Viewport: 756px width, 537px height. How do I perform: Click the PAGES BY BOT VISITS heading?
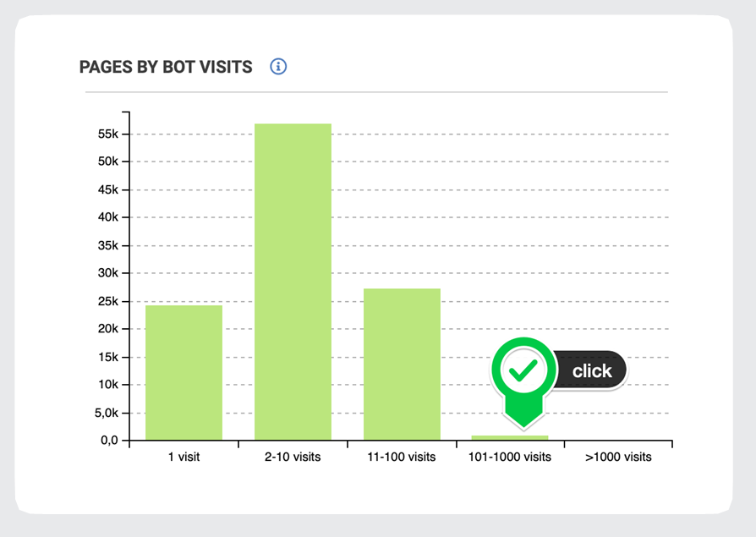(166, 67)
